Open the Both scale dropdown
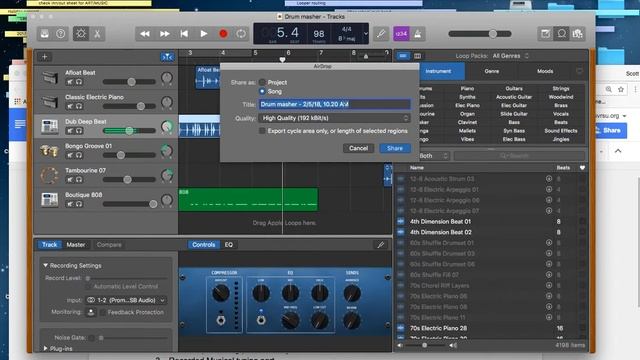Image resolution: width=640 pixels, height=360 pixels. [433, 156]
